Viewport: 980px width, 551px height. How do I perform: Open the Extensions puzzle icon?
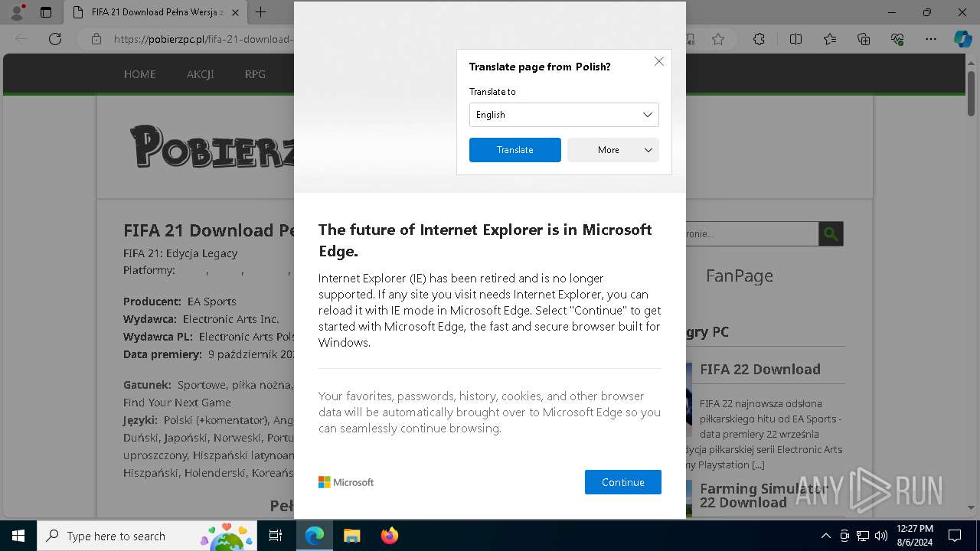pos(759,39)
